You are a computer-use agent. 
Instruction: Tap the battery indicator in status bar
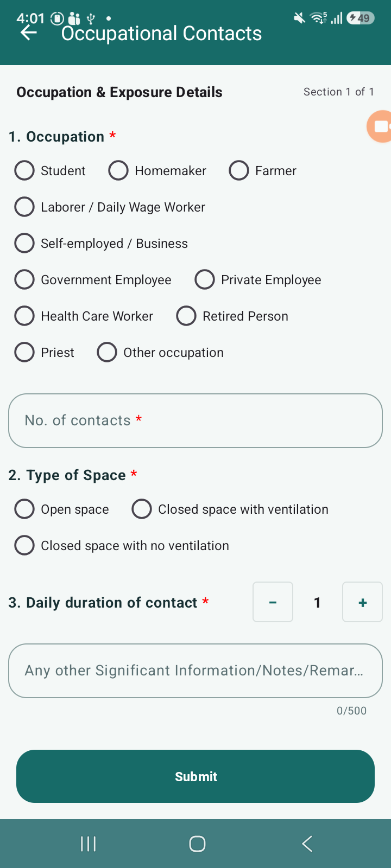click(x=361, y=18)
